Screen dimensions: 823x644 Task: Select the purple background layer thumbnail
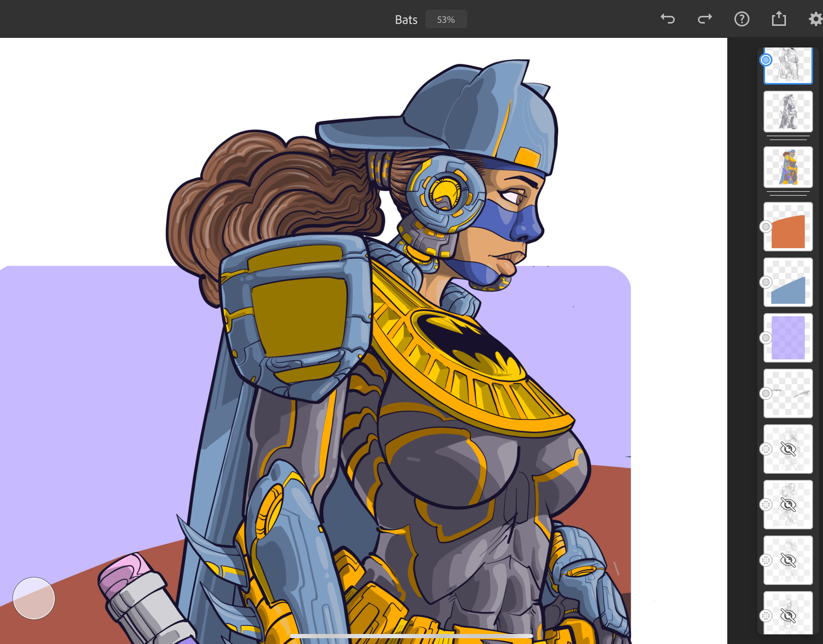pyautogui.click(x=788, y=338)
